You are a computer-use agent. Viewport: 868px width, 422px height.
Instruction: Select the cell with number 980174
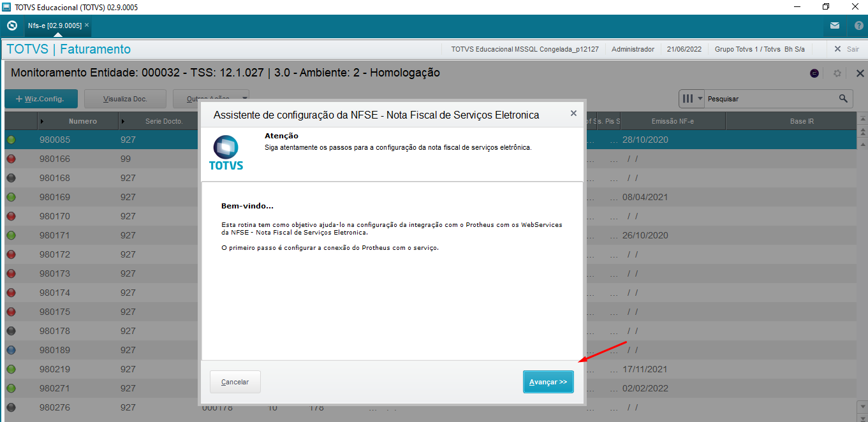[x=55, y=293]
